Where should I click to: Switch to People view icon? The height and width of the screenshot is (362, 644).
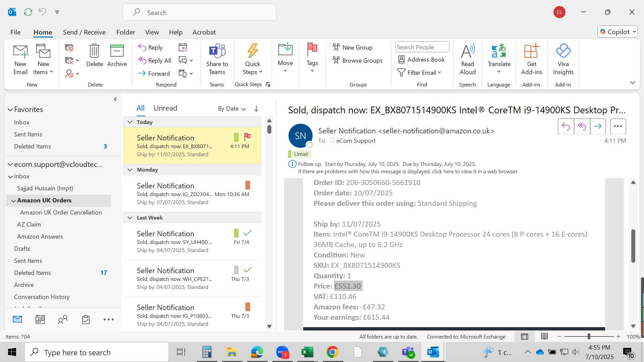pyautogui.click(x=63, y=319)
